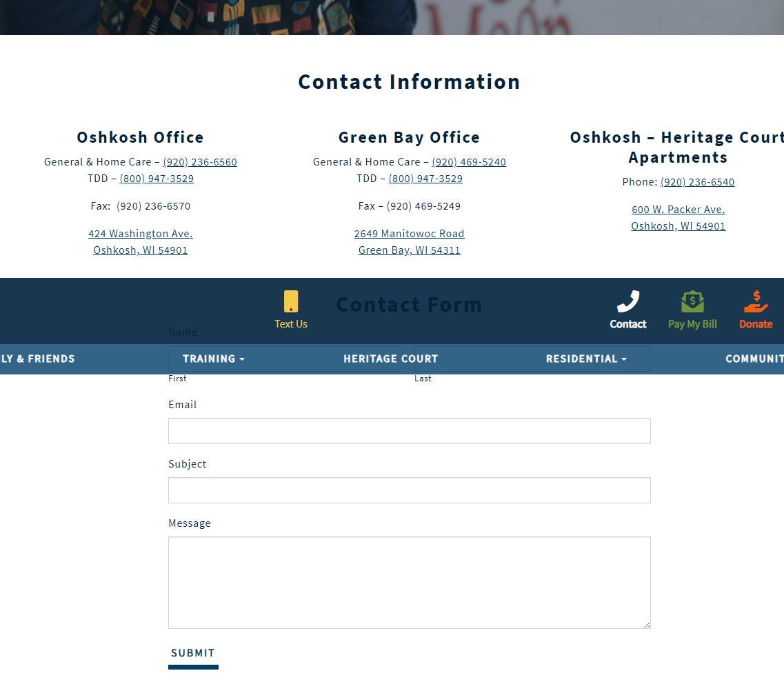The image size is (784, 693).
Task: Call Heritage Court at (920) 236-6540
Action: point(698,182)
